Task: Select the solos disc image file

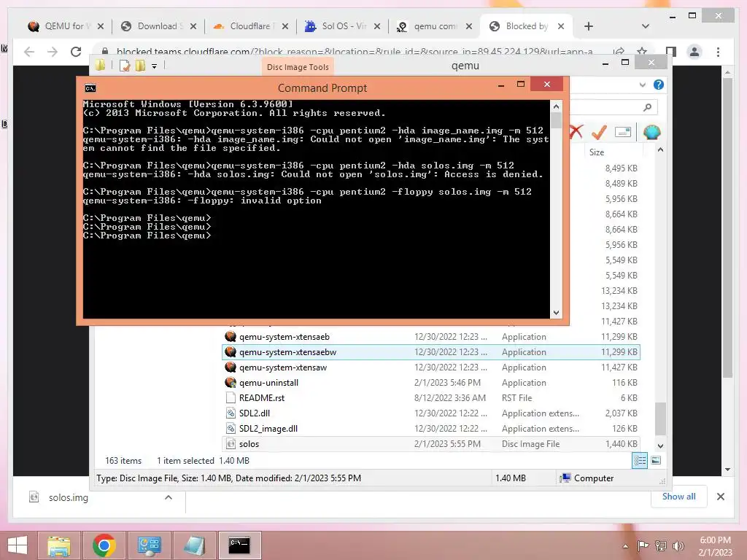Action: [430, 444]
